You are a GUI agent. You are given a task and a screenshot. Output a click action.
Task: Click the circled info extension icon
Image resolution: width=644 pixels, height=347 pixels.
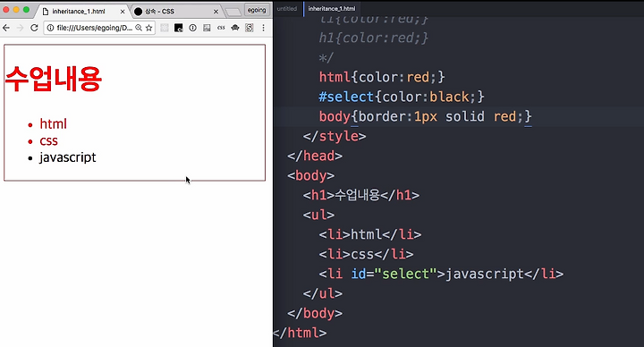(x=192, y=28)
